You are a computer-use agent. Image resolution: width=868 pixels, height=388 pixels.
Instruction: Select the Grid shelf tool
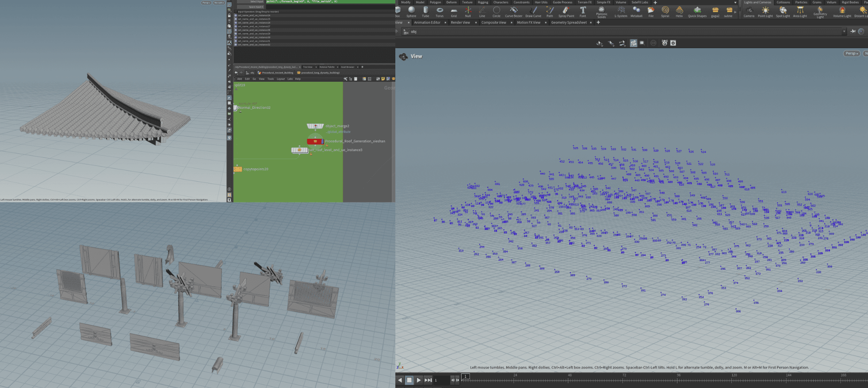tap(454, 11)
